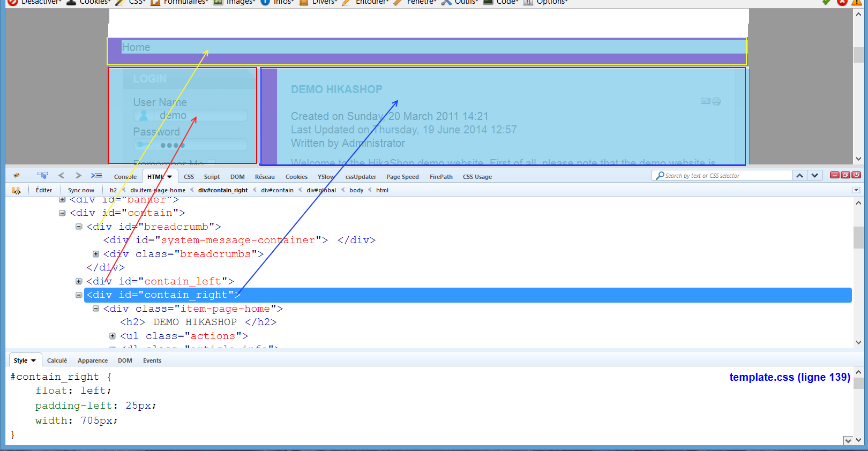
Task: Click the webpage scrollbar down arrow
Action: coord(859,159)
